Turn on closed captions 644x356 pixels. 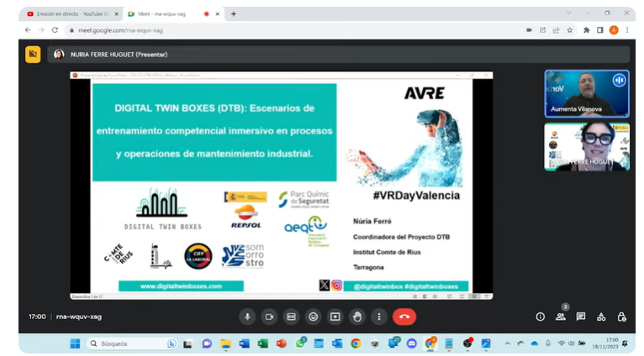tap(291, 317)
